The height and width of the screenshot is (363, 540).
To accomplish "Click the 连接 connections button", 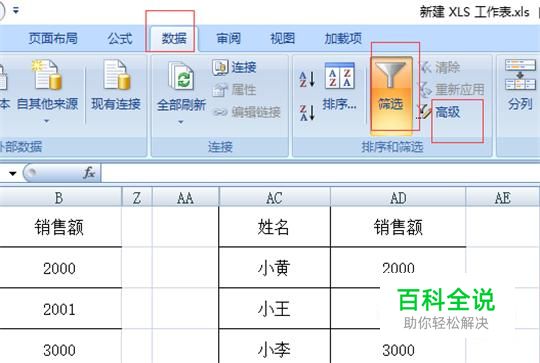I will point(234,67).
